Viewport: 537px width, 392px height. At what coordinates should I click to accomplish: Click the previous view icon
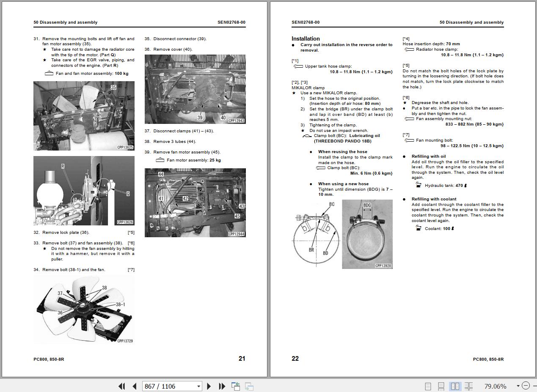[236, 386]
